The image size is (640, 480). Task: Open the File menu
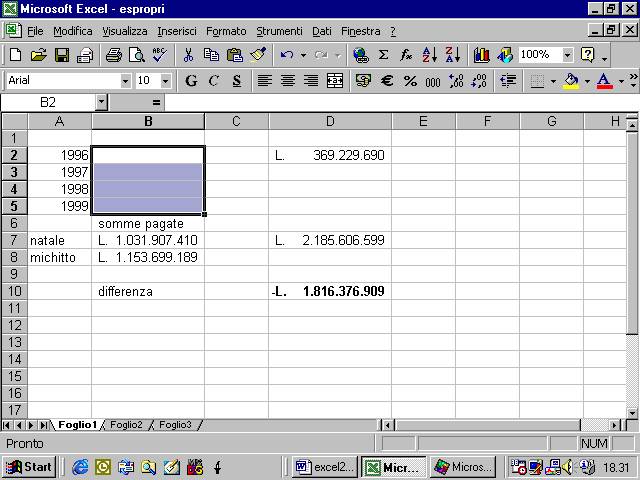point(35,31)
